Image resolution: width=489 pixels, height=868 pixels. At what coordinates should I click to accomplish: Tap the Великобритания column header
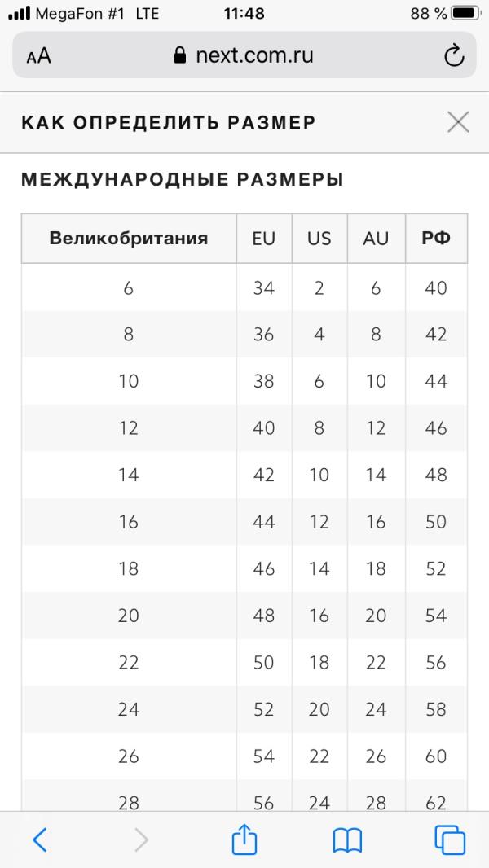coord(129,239)
